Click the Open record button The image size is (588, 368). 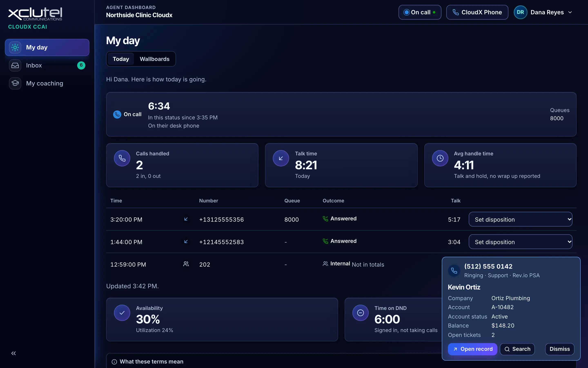pyautogui.click(x=472, y=349)
